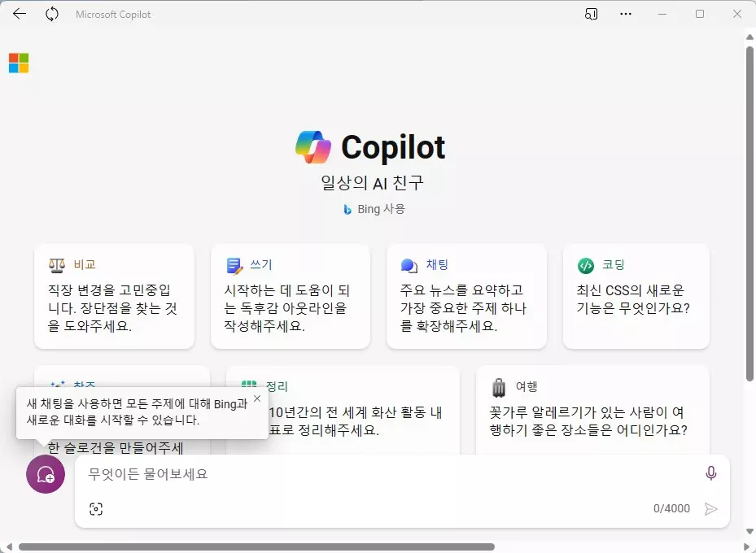Click the balance scale icon on the 비교 card
756x553 pixels.
(x=57, y=265)
